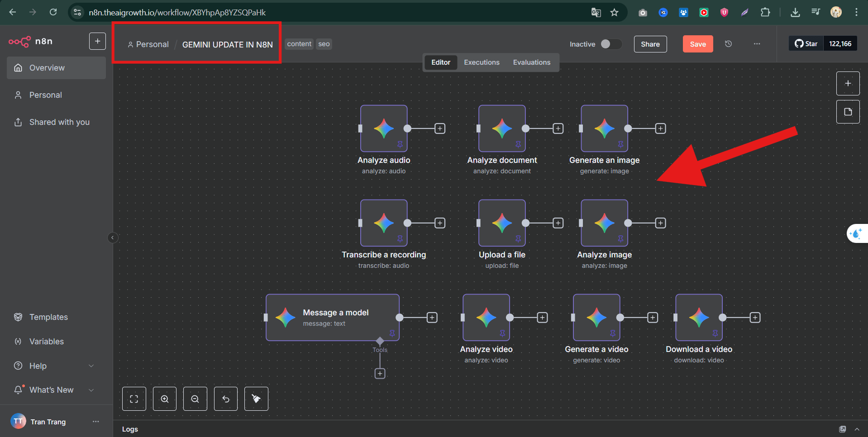Click the Generate an image Gemini node
This screenshot has width=868, height=437.
[604, 128]
